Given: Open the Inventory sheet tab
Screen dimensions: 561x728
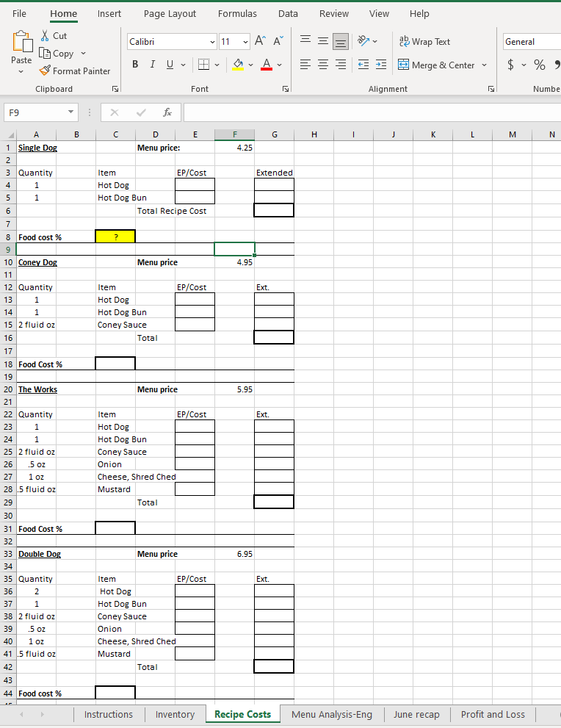Looking at the screenshot, I should [175, 715].
